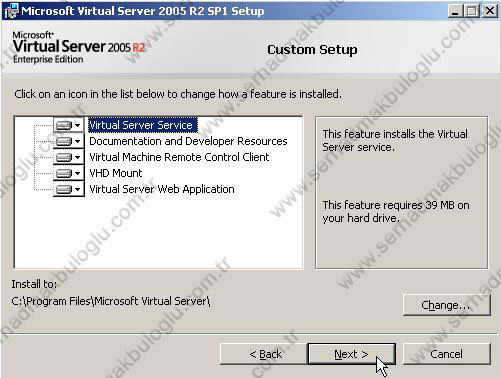Open Virtual Server Web Application feature dropdown

[x=68, y=189]
